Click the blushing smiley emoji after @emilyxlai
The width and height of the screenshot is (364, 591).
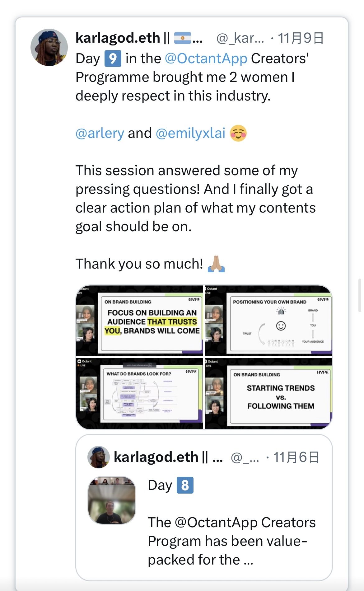238,133
